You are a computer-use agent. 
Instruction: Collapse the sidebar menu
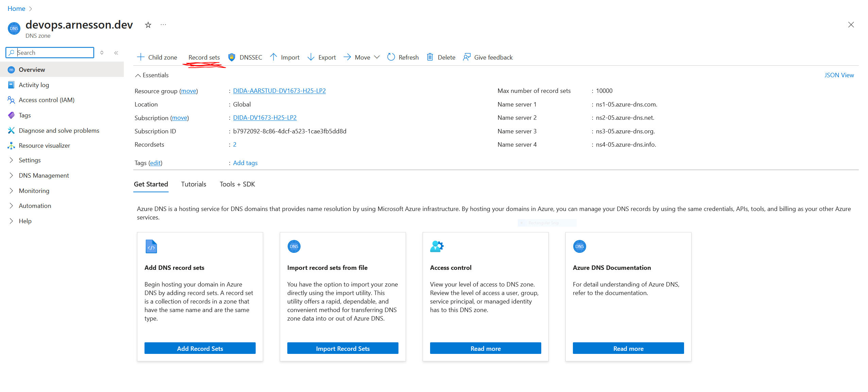point(116,53)
